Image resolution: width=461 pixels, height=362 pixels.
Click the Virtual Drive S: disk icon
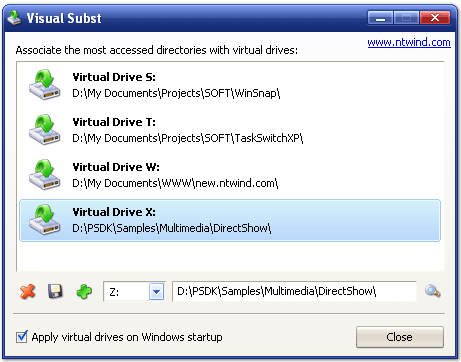coord(44,85)
